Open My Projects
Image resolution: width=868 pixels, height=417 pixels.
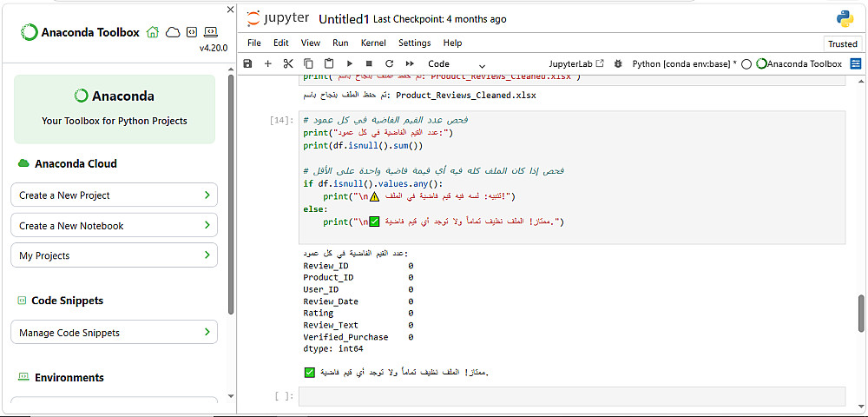(114, 255)
